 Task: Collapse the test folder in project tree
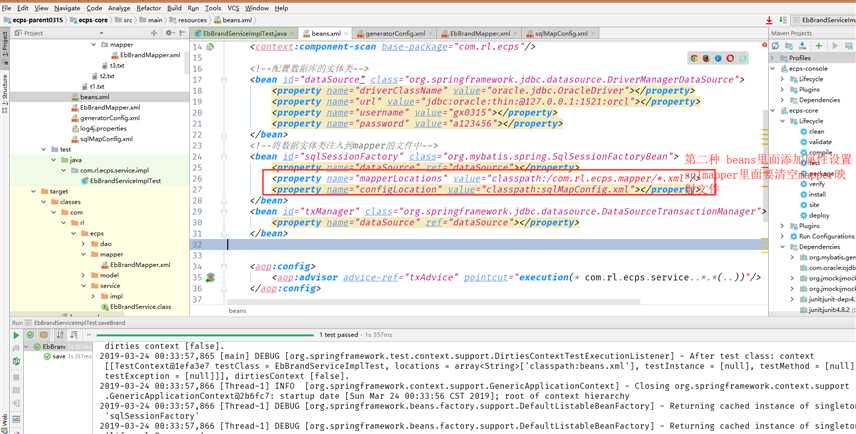[x=43, y=149]
